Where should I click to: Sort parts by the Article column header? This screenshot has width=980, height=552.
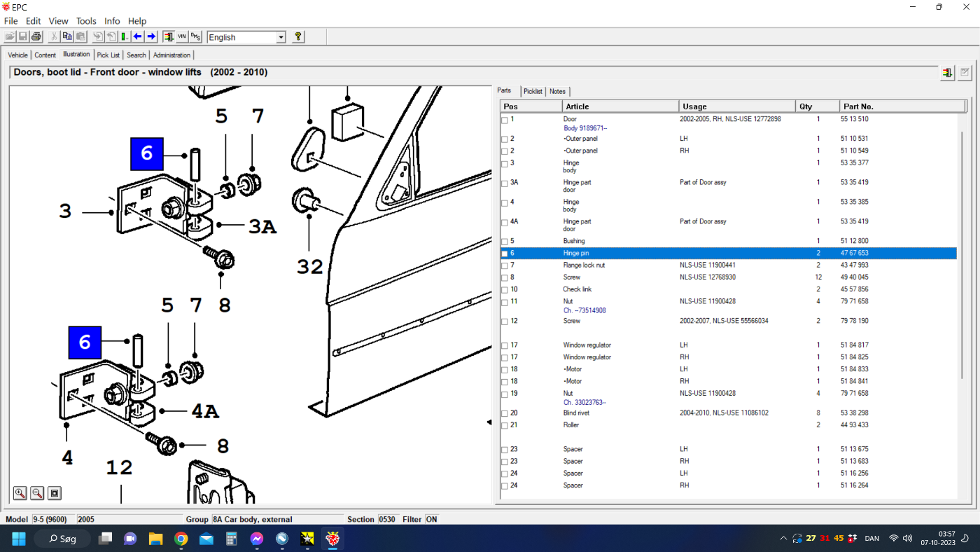pyautogui.click(x=621, y=106)
